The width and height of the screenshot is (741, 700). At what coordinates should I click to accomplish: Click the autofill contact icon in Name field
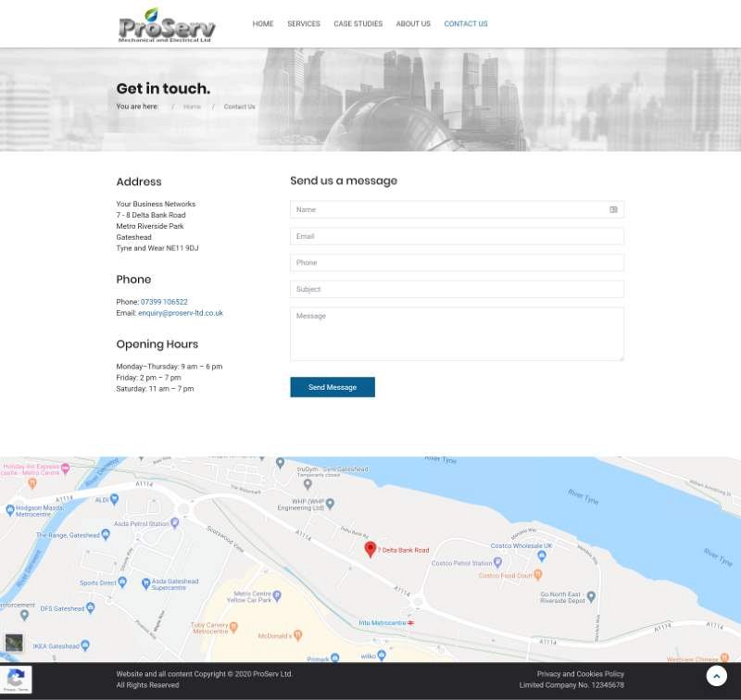pyautogui.click(x=613, y=210)
